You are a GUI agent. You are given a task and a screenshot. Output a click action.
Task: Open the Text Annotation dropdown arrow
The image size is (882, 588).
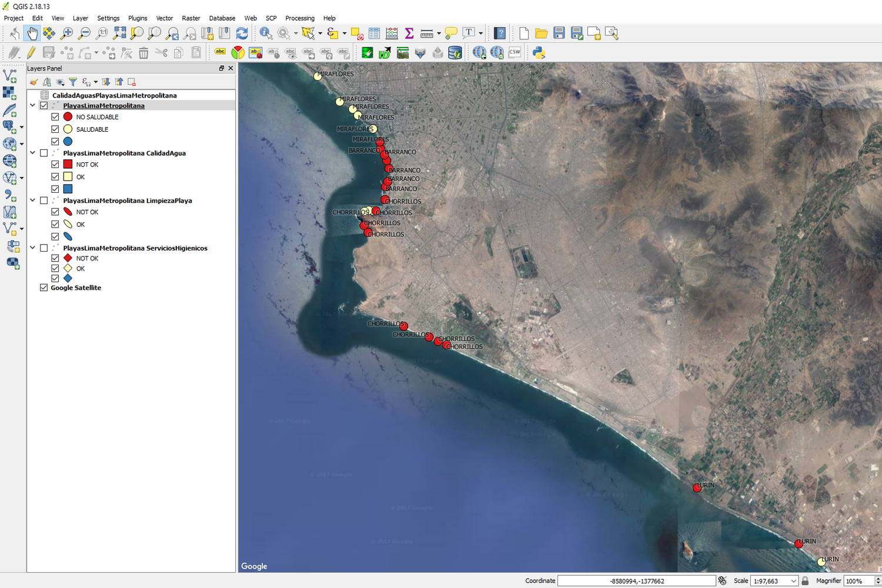tap(480, 34)
